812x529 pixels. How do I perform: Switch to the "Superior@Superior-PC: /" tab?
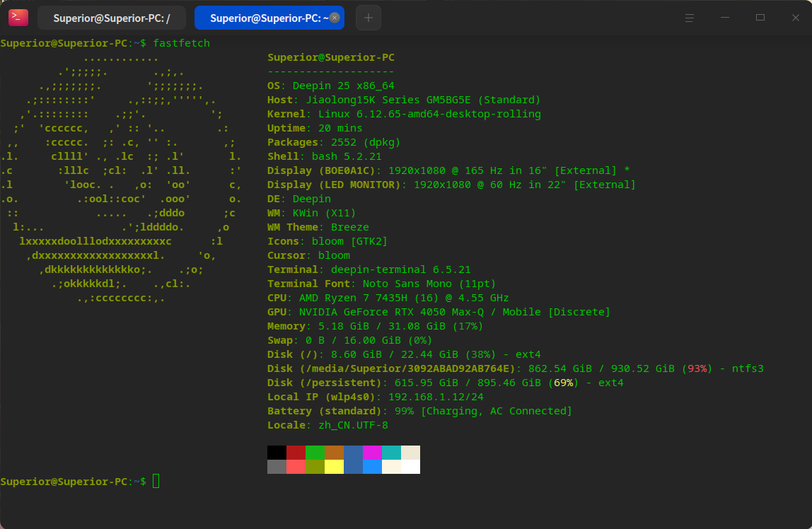[x=111, y=18]
